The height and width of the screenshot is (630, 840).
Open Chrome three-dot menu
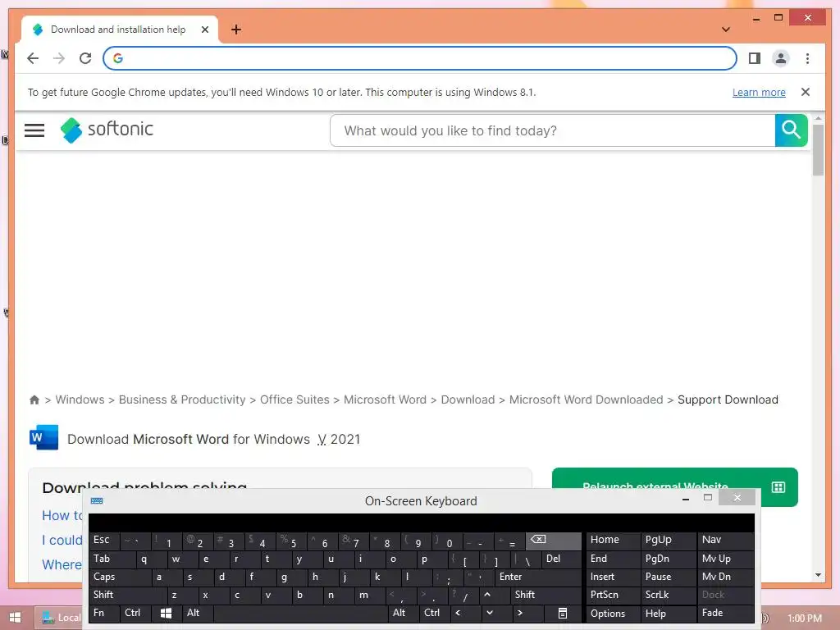[x=807, y=58]
